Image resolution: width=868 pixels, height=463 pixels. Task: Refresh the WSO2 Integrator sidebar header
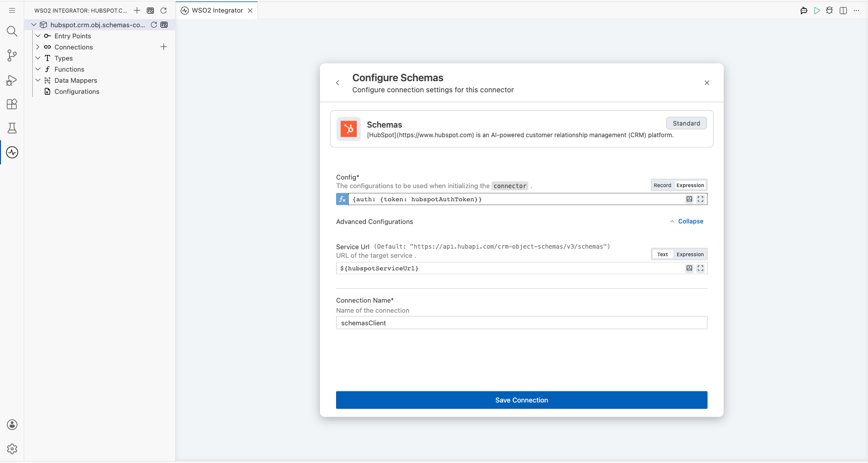pyautogui.click(x=164, y=10)
